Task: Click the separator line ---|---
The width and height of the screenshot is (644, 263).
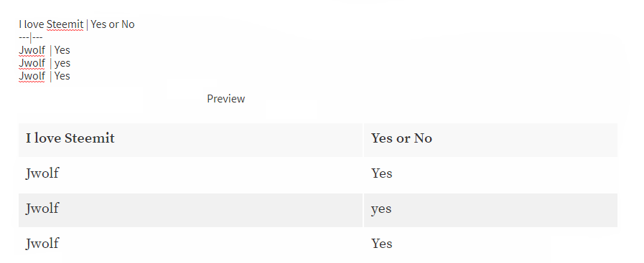Action: pos(31,37)
